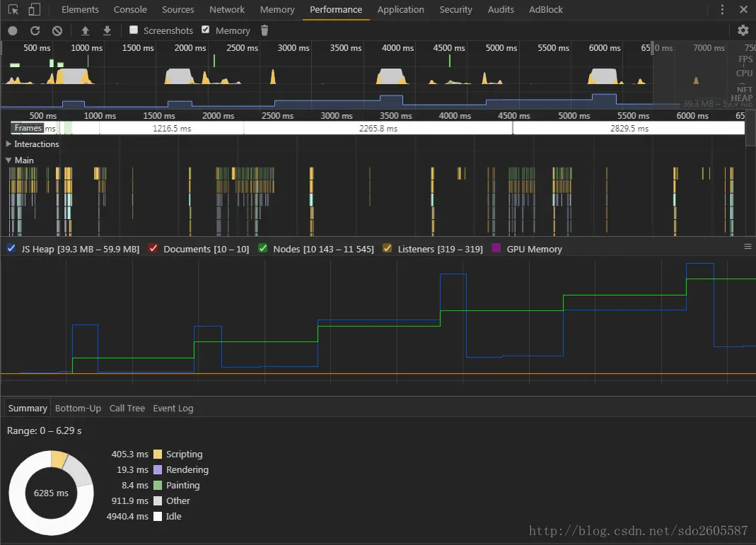The width and height of the screenshot is (756, 545).
Task: Open the DevTools three-dot menu
Action: [722, 10]
